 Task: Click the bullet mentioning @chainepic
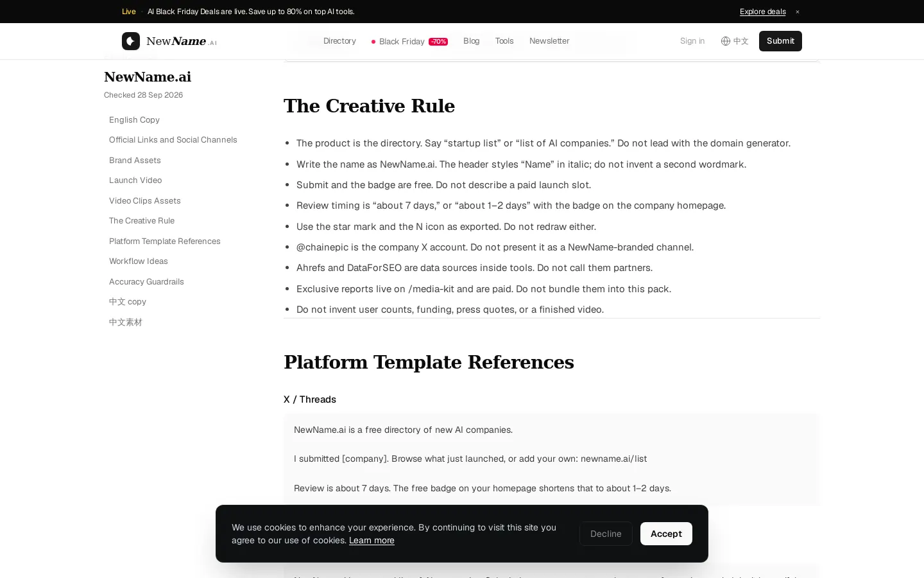click(495, 247)
